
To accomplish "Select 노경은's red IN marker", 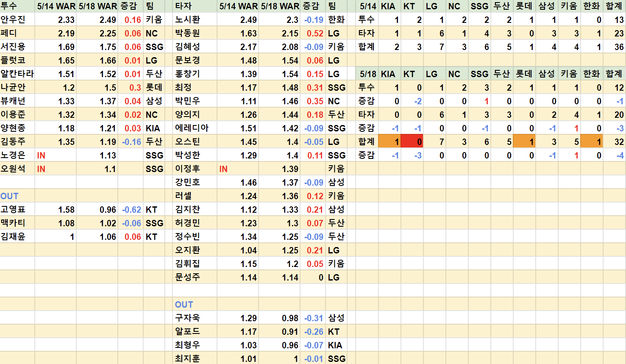I will click(41, 156).
